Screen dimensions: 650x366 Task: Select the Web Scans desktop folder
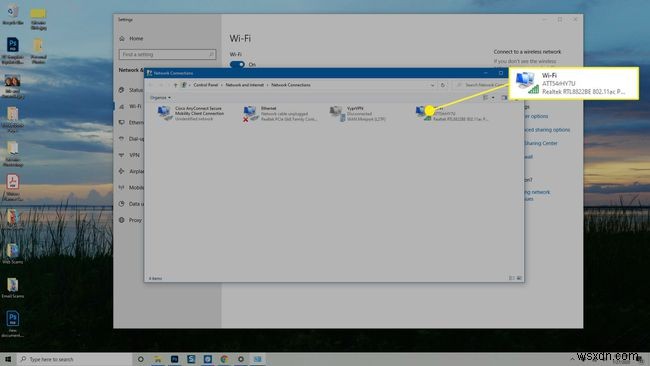pyautogui.click(x=12, y=253)
